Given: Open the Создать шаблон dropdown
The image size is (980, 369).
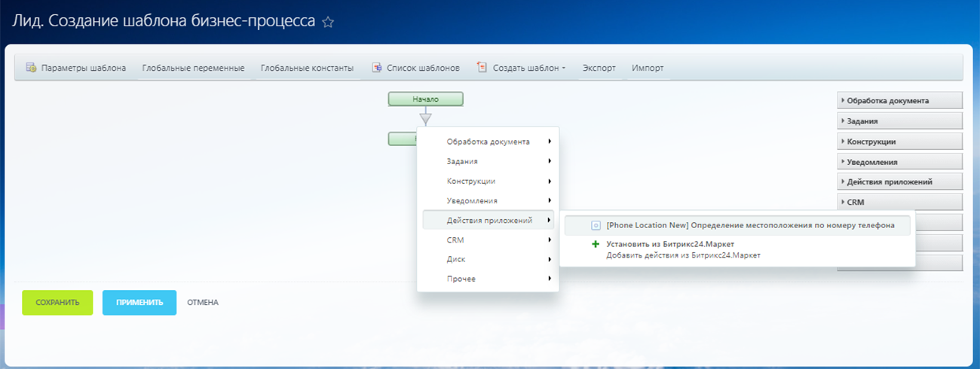Looking at the screenshot, I should (528, 68).
